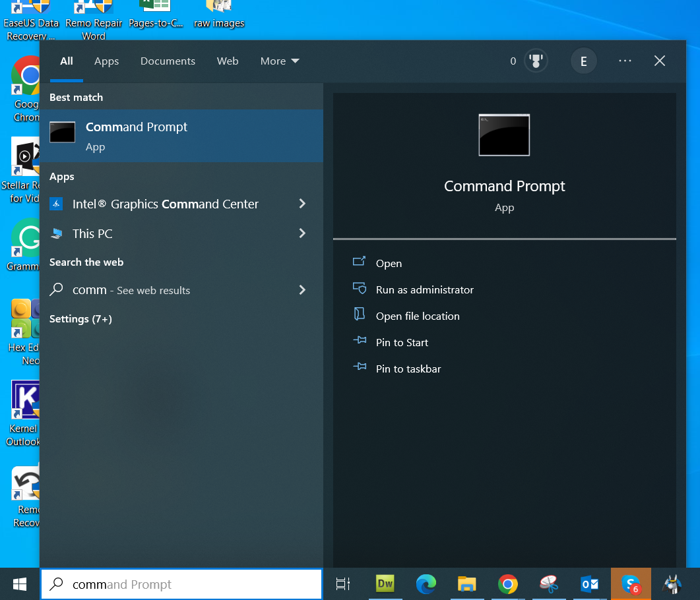The image size is (700, 600).
Task: Click Open action for Command Prompt
Action: (389, 263)
